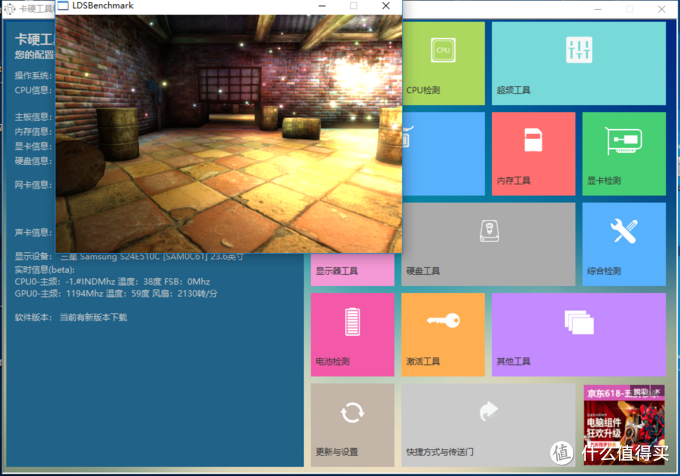Open the 电池检测 battery tile
Image resolution: width=680 pixels, height=476 pixels.
tap(352, 334)
